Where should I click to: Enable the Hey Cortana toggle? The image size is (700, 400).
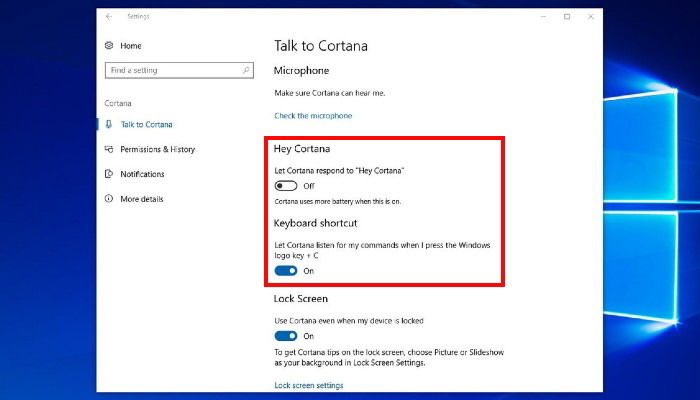pyautogui.click(x=286, y=186)
